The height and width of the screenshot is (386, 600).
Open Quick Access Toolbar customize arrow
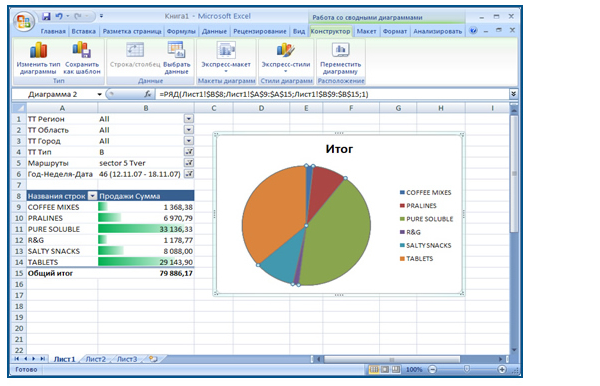(101, 16)
